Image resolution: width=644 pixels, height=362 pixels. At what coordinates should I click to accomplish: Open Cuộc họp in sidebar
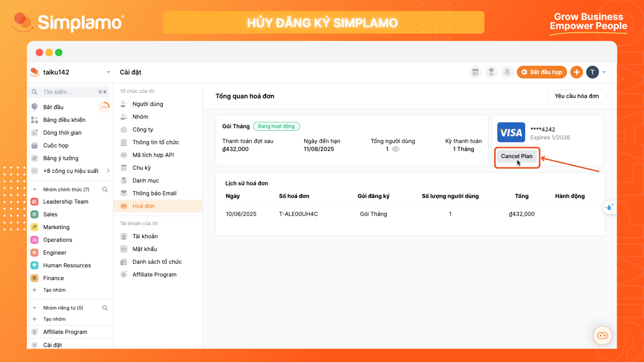pos(56,145)
